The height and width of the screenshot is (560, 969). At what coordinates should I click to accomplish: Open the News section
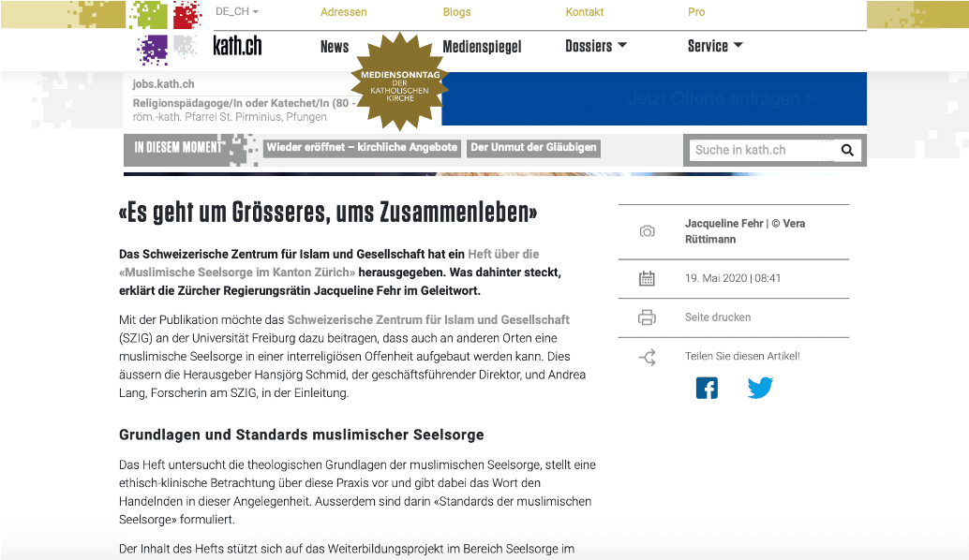[335, 46]
